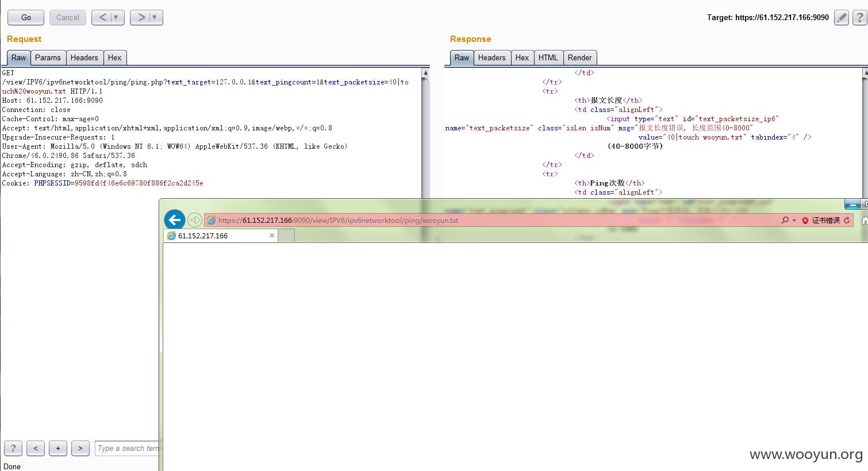Go to next request with the right arrow
Viewport: 868px width, 471px height.
[141, 17]
